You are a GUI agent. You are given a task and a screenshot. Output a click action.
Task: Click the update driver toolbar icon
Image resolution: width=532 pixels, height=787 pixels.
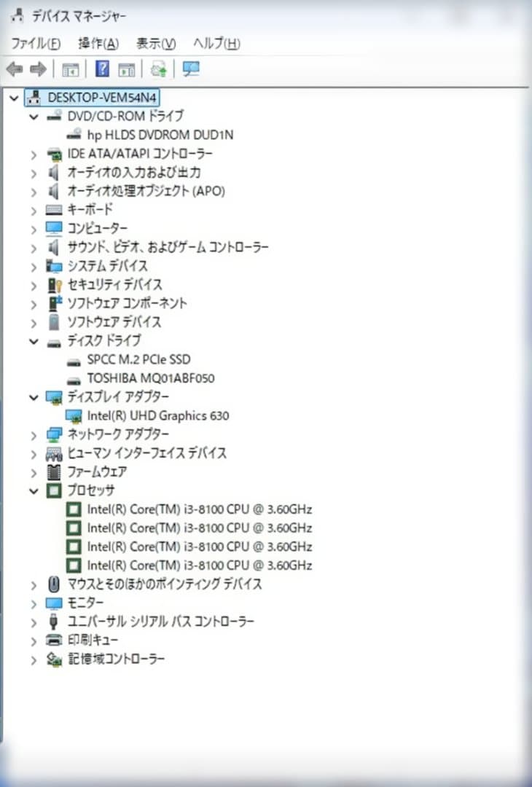coord(159,68)
